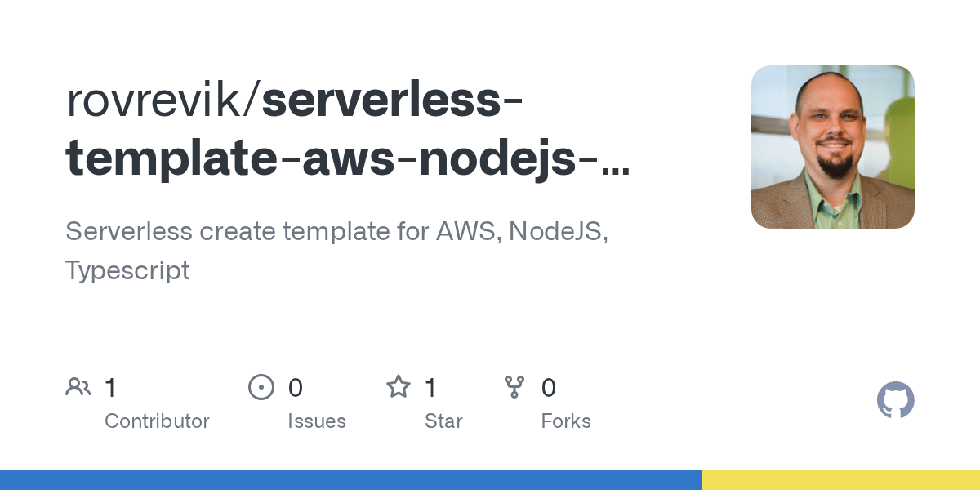Click the Issues label
The width and height of the screenshot is (980, 490).
click(316, 421)
